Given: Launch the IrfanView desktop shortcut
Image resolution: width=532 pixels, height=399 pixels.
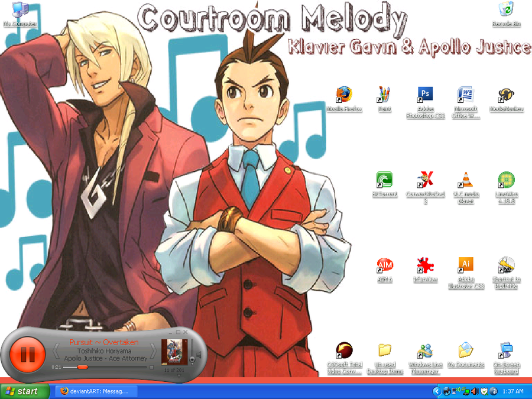Looking at the screenshot, I should 426,270.
